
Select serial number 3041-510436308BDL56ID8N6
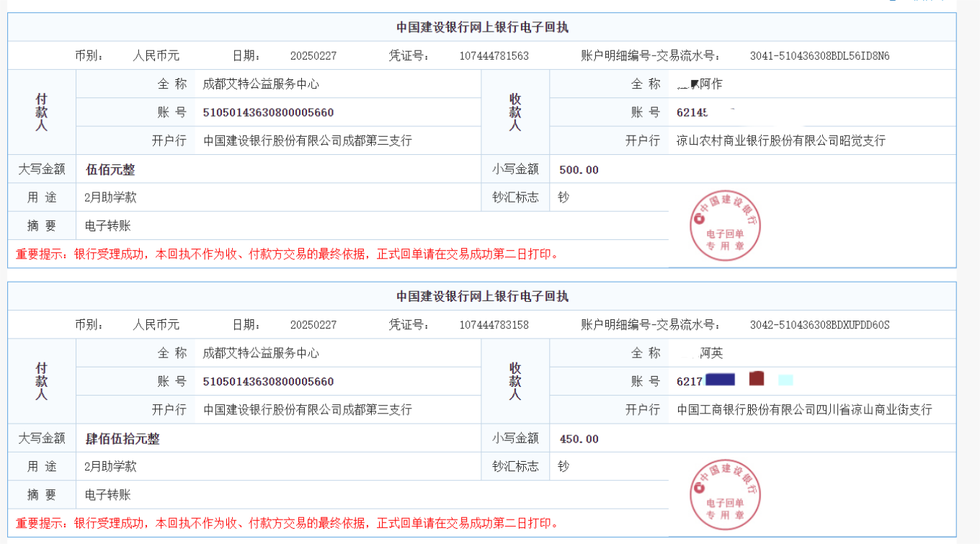[819, 55]
